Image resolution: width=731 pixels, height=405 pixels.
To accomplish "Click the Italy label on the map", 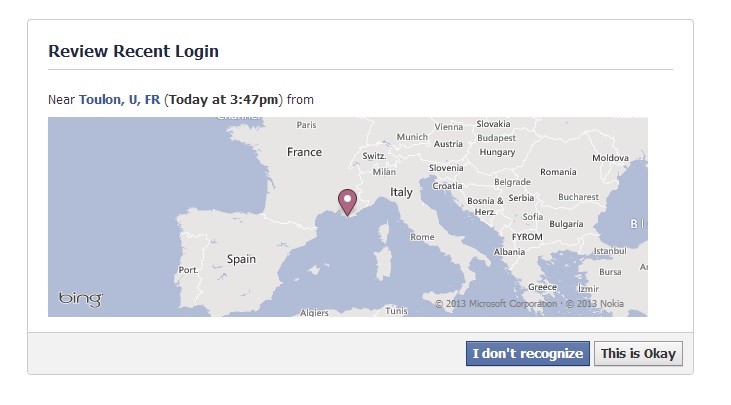I will (x=401, y=192).
